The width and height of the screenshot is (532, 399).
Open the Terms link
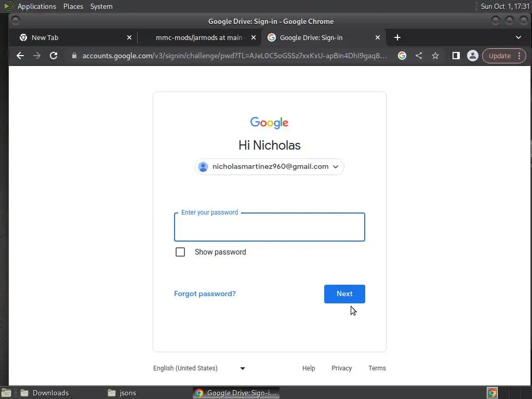377,368
